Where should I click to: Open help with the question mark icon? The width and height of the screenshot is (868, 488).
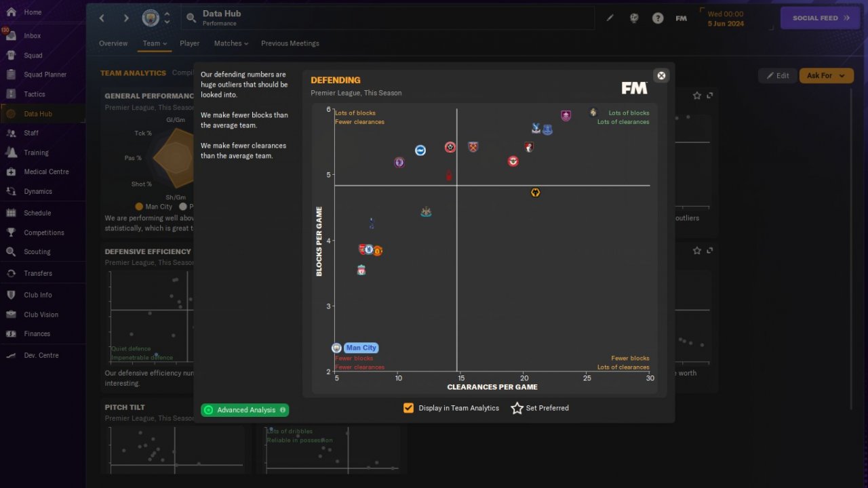coord(658,18)
